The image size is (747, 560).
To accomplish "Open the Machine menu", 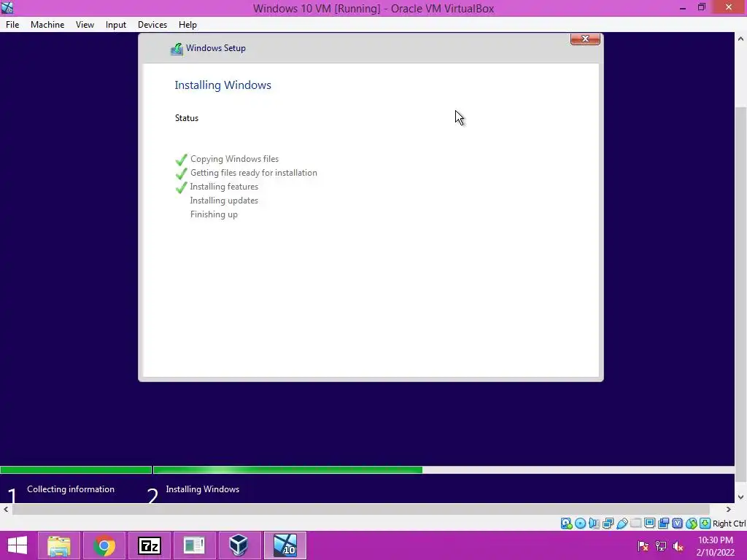I will click(47, 25).
